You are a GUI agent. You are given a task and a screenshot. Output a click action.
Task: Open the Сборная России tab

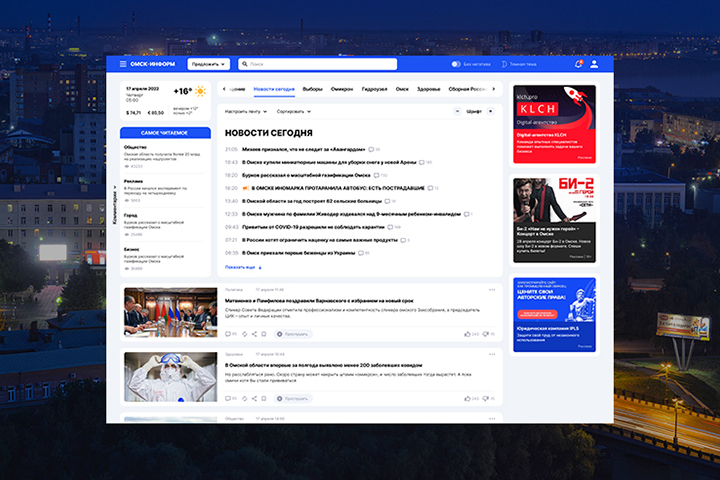click(x=467, y=89)
